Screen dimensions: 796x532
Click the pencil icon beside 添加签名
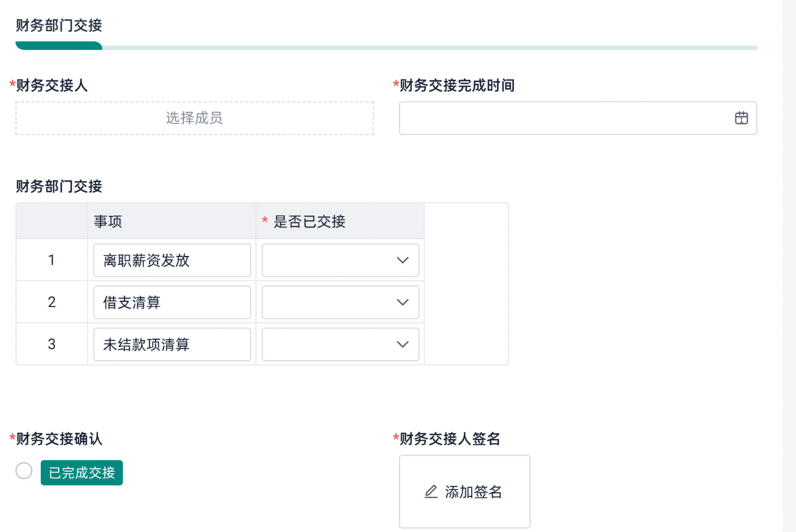click(x=431, y=492)
